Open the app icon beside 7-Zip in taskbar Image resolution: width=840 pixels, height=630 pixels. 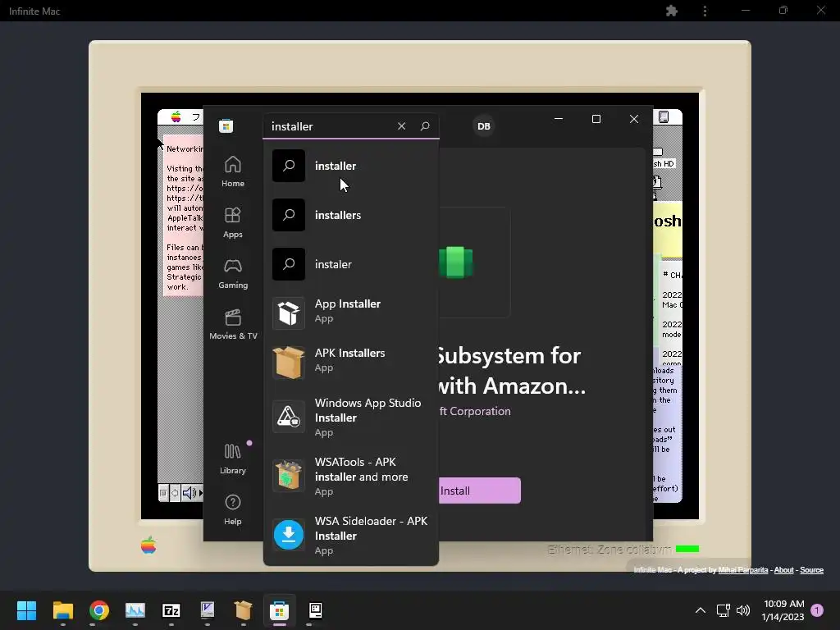click(207, 610)
